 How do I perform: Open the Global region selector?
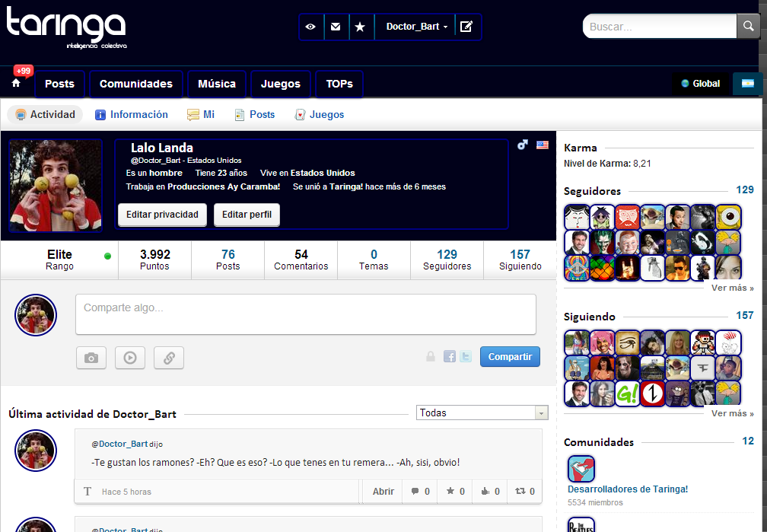click(x=701, y=84)
